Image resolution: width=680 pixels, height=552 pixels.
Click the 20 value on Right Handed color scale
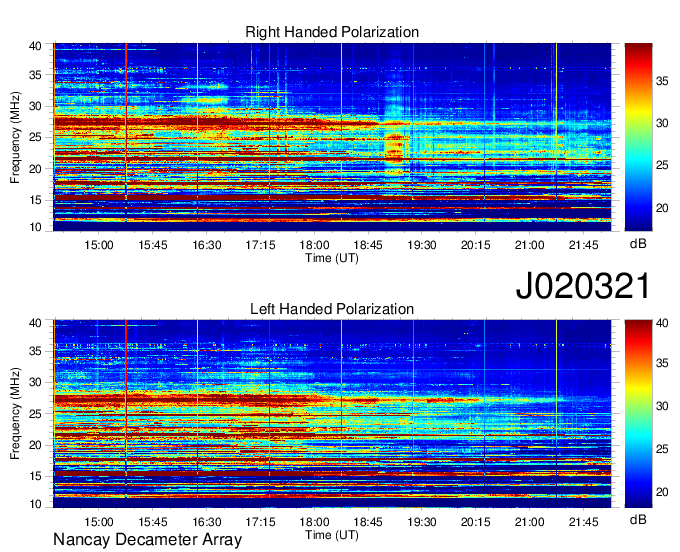(662, 208)
